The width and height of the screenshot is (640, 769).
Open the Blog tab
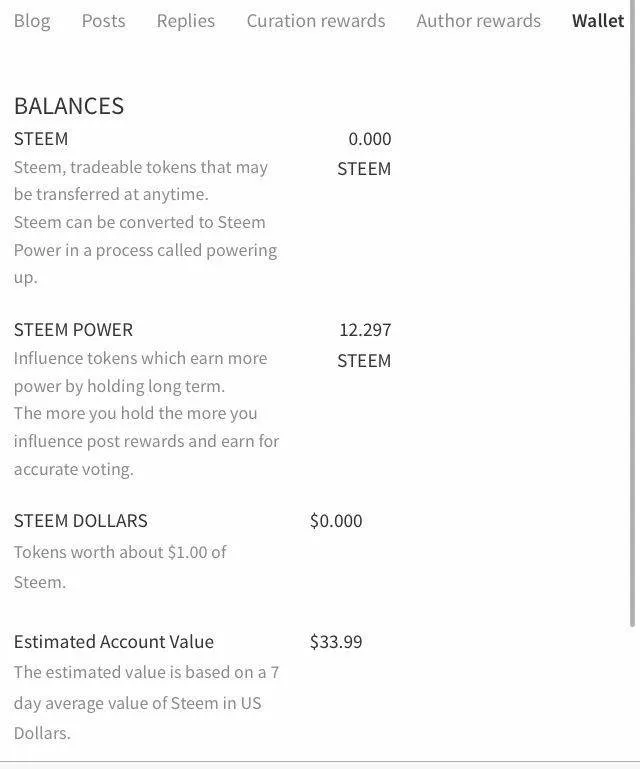tap(32, 21)
